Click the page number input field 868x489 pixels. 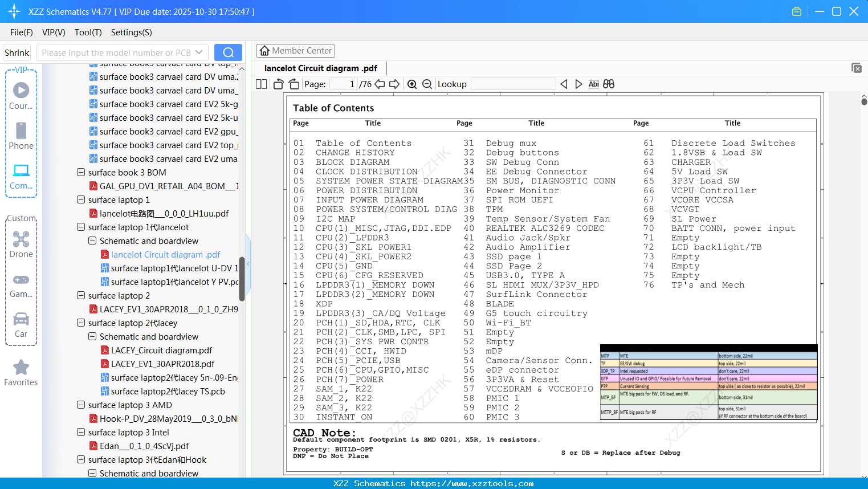(x=344, y=84)
